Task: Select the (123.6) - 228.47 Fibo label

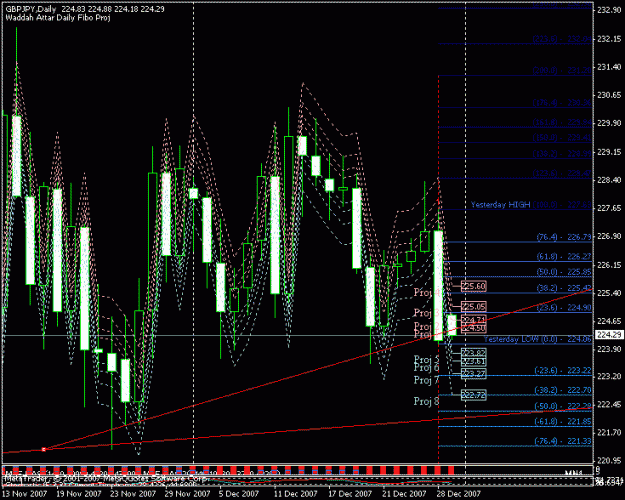Action: pyautogui.click(x=562, y=173)
